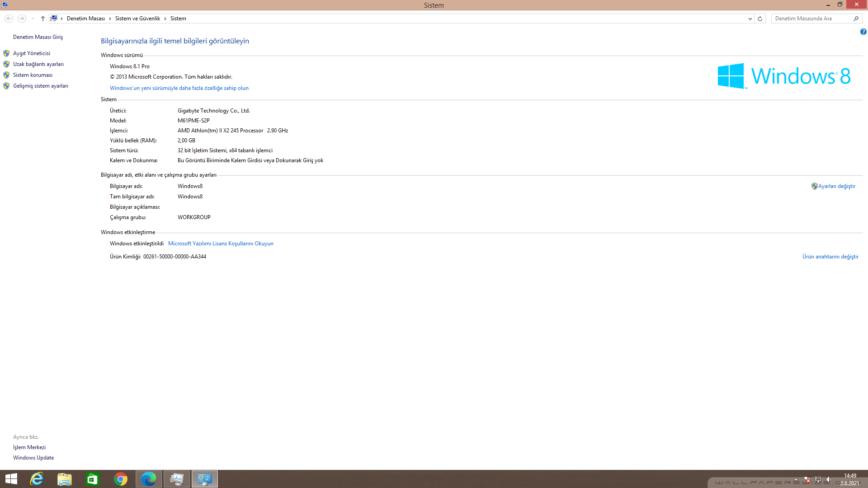The image size is (868, 488).
Task: Select the Sistem ve Güvenlik breadcrumb
Action: 137,19
